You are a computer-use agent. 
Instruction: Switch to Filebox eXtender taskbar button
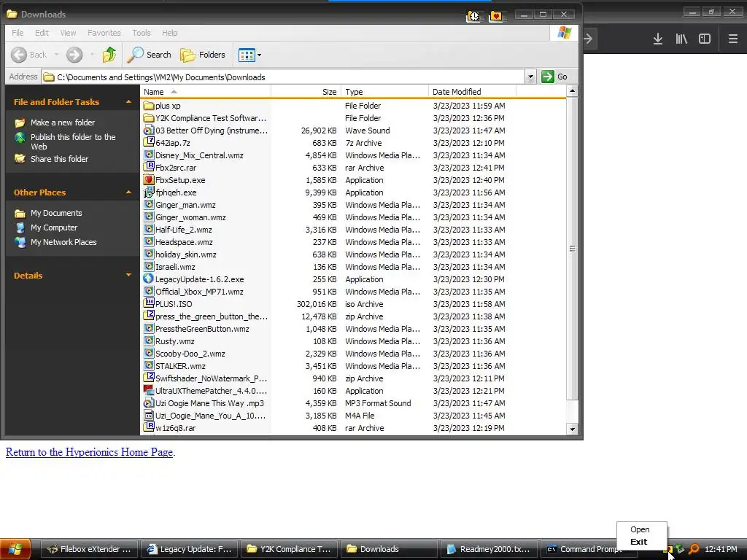[89, 549]
